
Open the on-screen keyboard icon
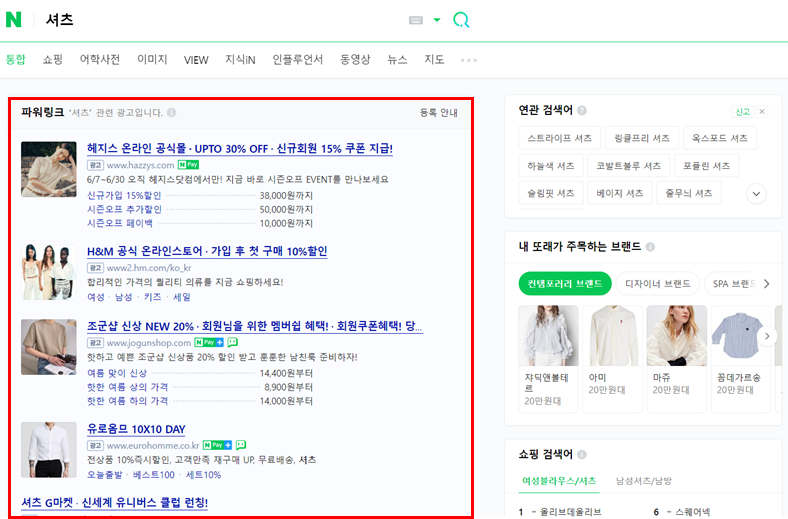click(416, 20)
